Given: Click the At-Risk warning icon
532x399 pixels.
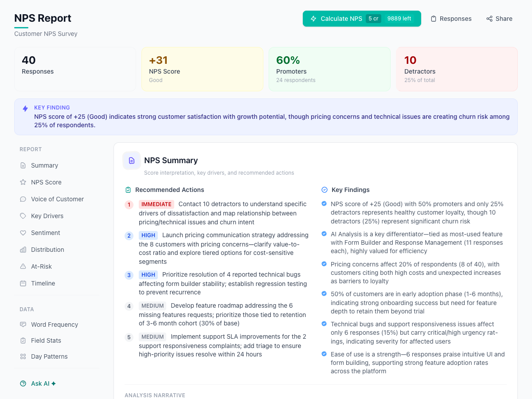Looking at the screenshot, I should 23,266.
